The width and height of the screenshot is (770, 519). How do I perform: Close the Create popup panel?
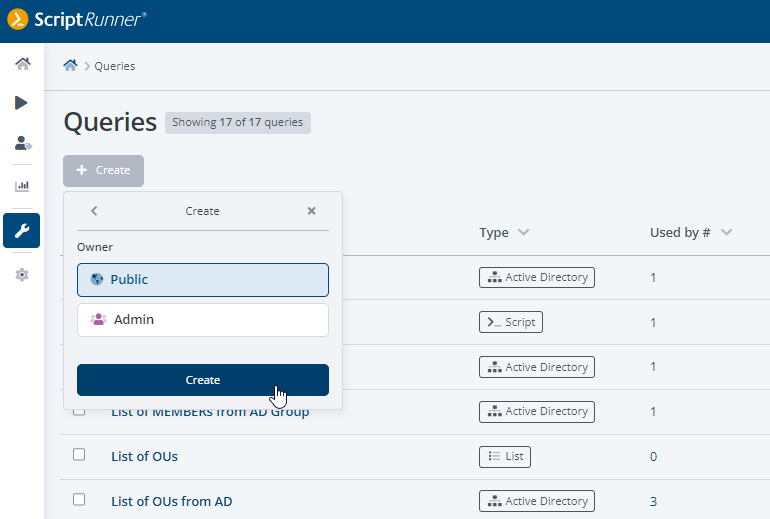[311, 211]
